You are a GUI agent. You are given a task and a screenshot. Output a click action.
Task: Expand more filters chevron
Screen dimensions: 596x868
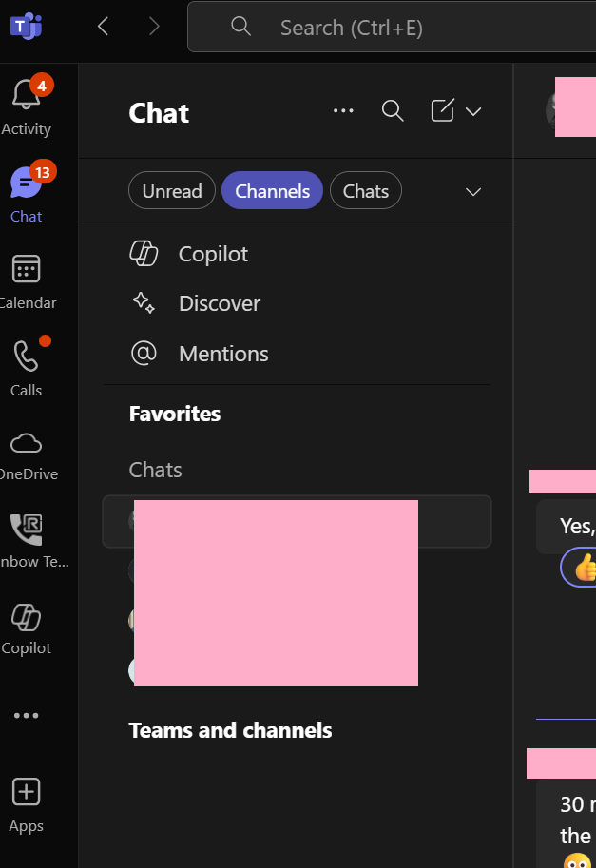click(473, 191)
